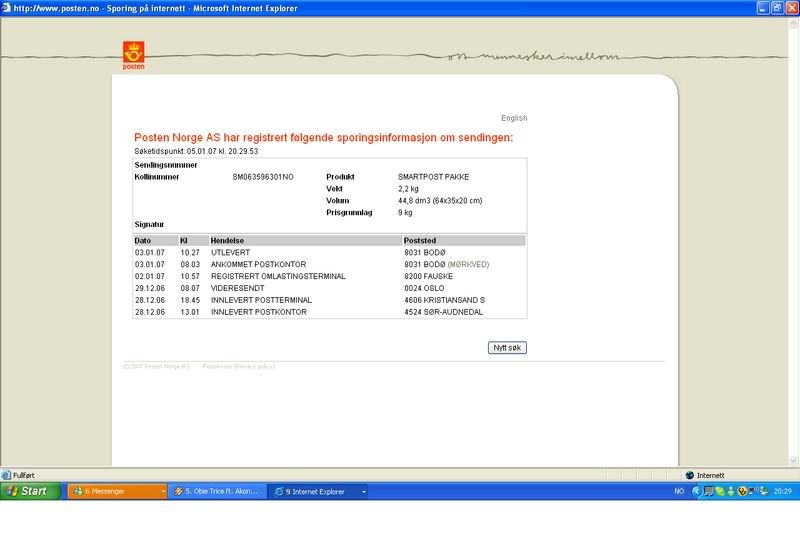Click the first system tray icon next to NO
Image resolution: width=800 pixels, height=533 pixels.
[x=697, y=491]
